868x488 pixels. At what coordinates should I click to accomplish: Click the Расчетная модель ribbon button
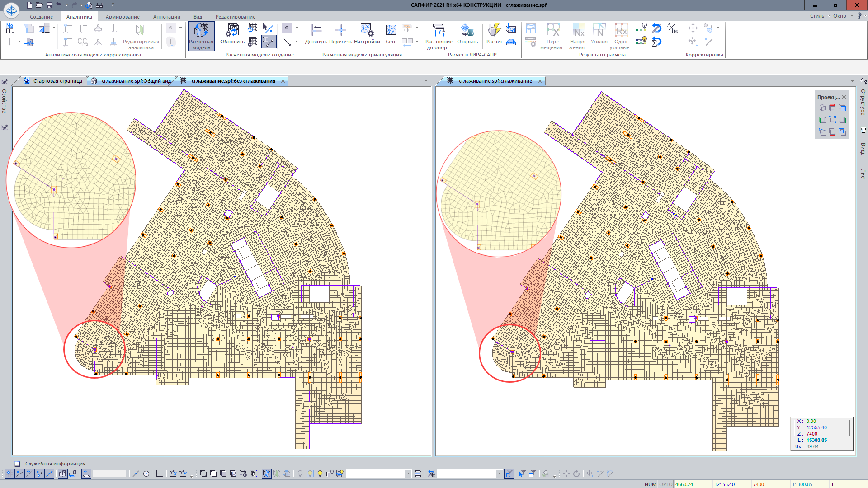pyautogui.click(x=201, y=36)
